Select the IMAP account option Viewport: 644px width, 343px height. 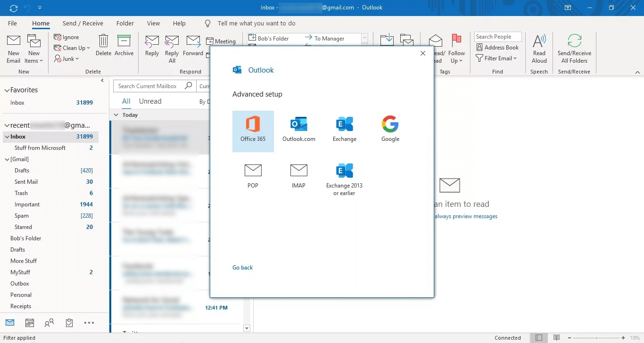(299, 176)
